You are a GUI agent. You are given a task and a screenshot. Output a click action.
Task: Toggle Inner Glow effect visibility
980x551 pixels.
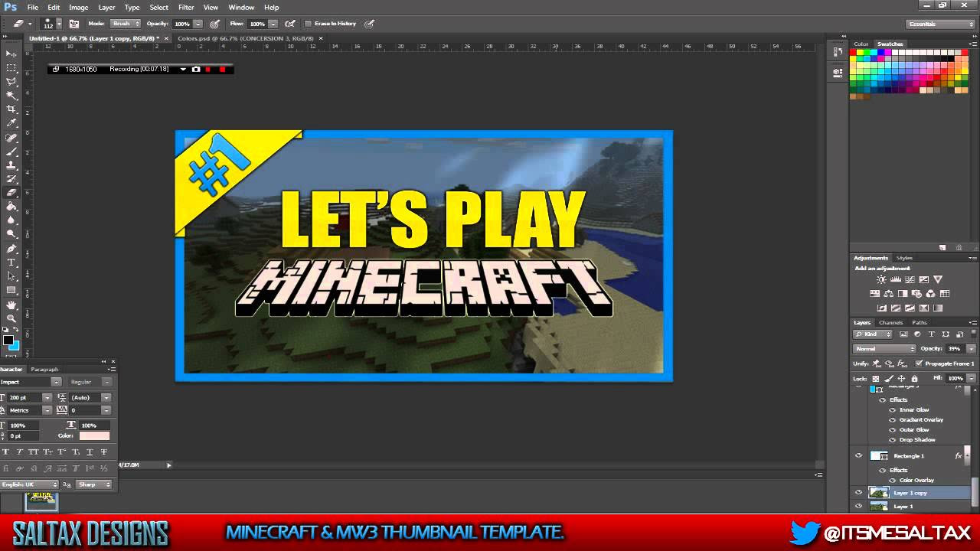pos(892,410)
